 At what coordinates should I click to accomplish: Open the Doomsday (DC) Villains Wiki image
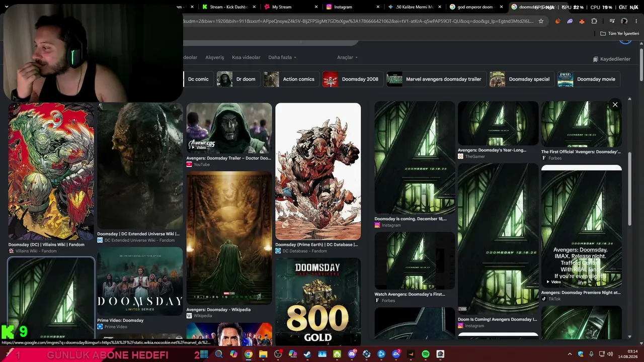coord(51,171)
